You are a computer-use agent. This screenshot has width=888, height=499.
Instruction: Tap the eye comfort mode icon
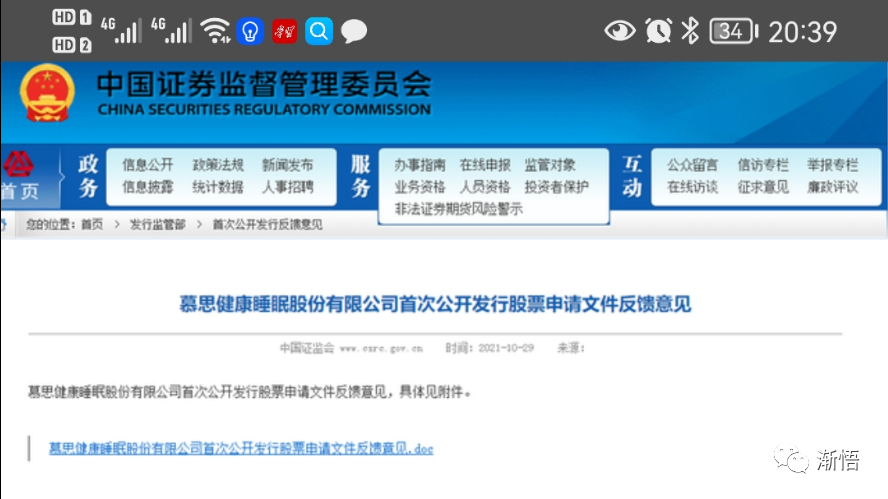(620, 31)
